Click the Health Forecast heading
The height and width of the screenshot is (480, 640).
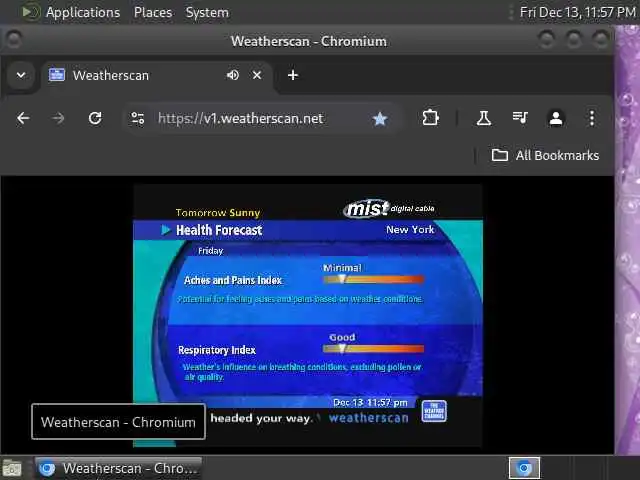[219, 230]
